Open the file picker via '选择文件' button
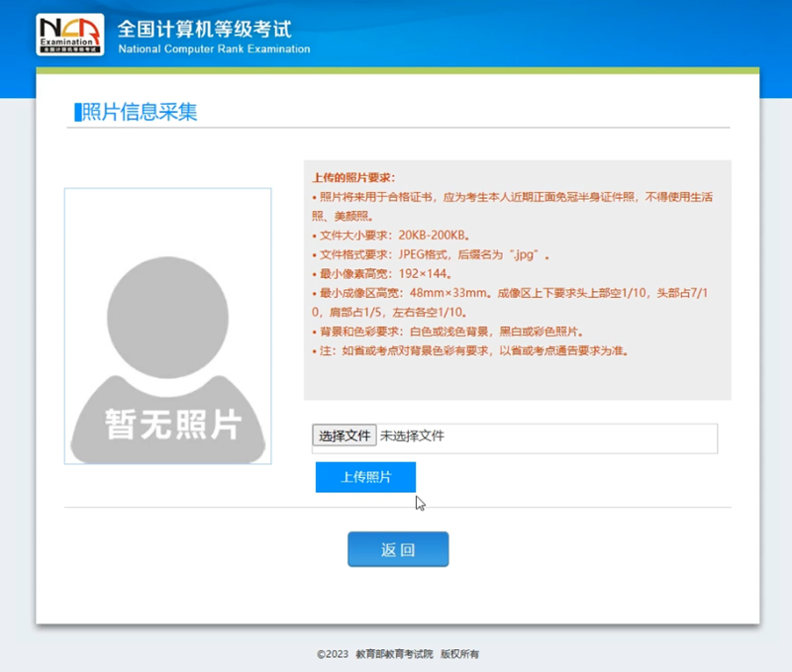The width and height of the screenshot is (792, 672). [x=344, y=436]
